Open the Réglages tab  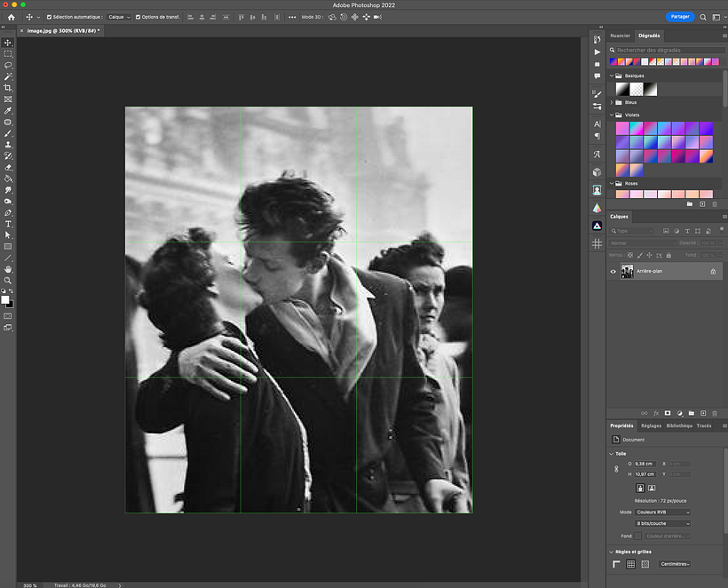(651, 425)
